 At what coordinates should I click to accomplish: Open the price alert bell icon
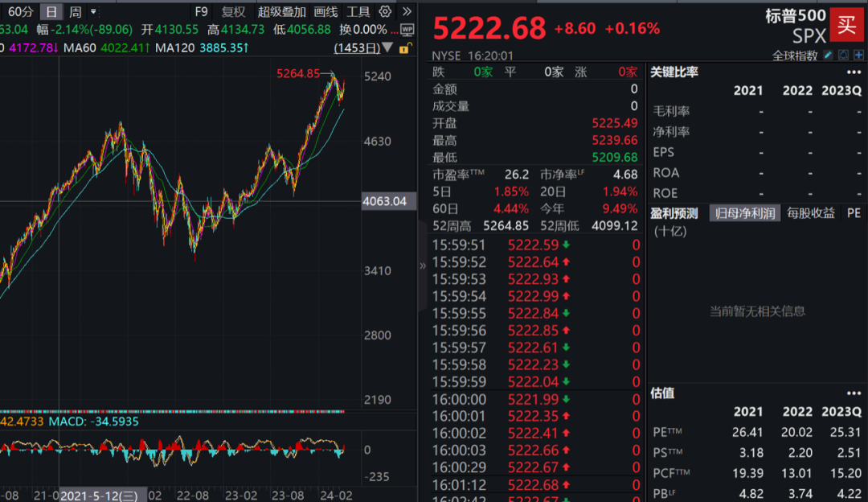(843, 54)
